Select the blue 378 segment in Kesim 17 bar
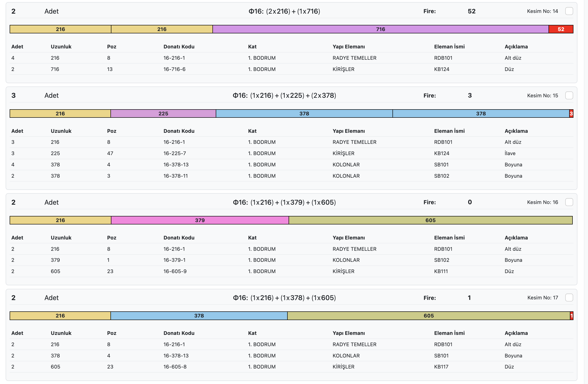The image size is (588, 384). coord(199,316)
